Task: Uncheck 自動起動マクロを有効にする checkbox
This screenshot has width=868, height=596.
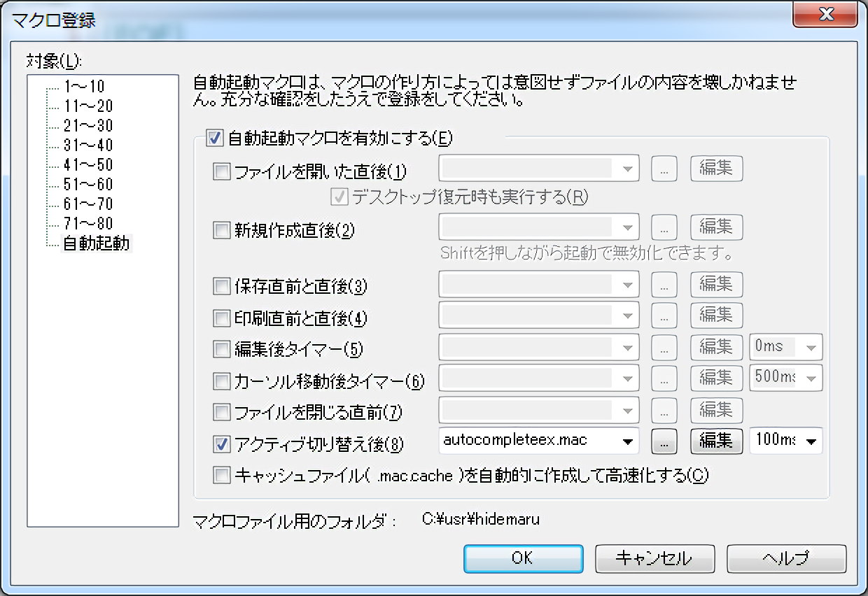Action: (x=214, y=137)
